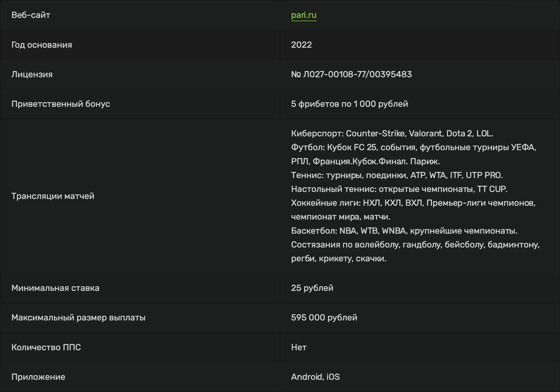
Task: Click the 'чемпионат мира, матчи.' line
Action: coord(341,217)
